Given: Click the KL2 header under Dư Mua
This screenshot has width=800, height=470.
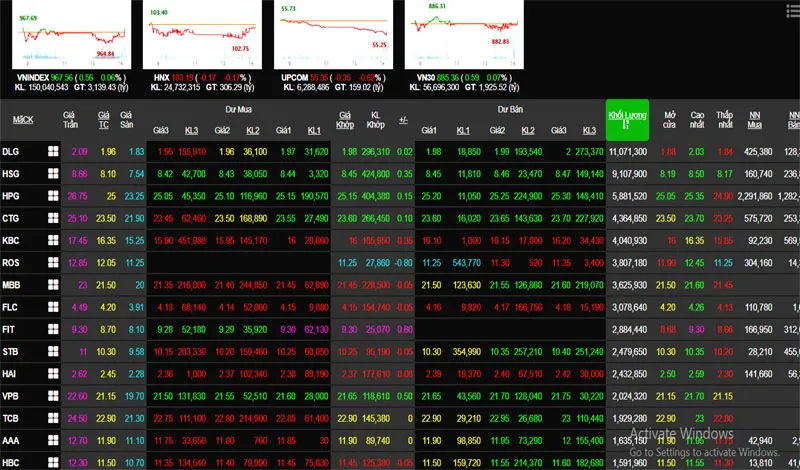Looking at the screenshot, I should pyautogui.click(x=253, y=131).
